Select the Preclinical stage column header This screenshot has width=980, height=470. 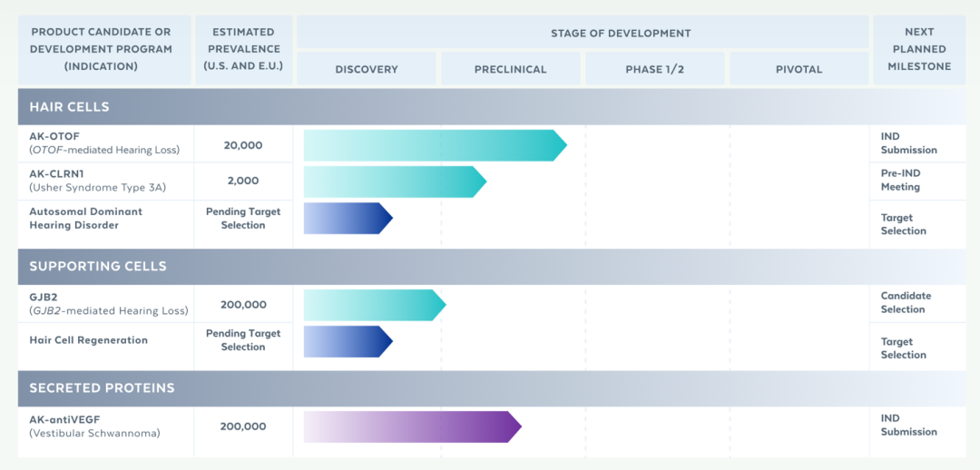[x=511, y=69]
